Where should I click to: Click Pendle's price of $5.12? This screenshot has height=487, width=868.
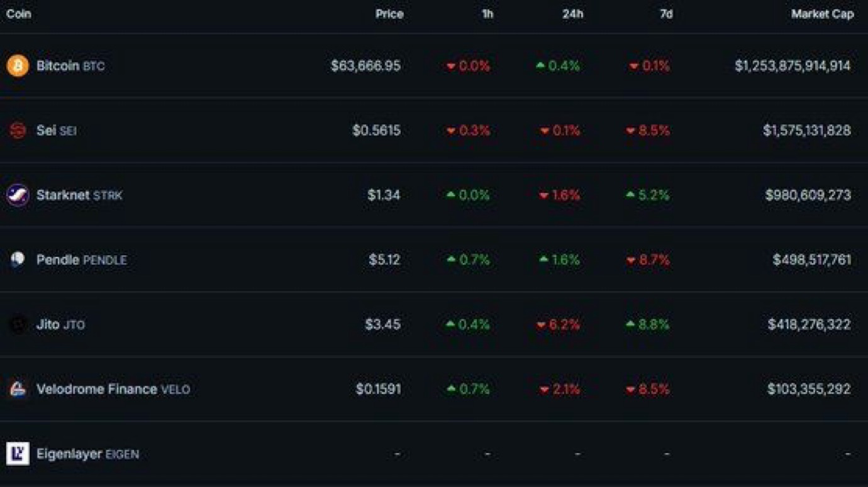point(384,260)
